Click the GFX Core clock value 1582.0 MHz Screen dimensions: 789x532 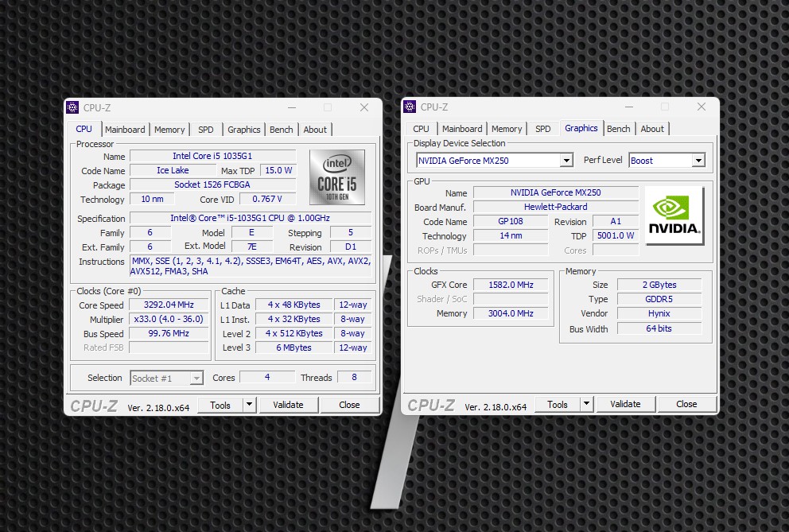(x=511, y=285)
